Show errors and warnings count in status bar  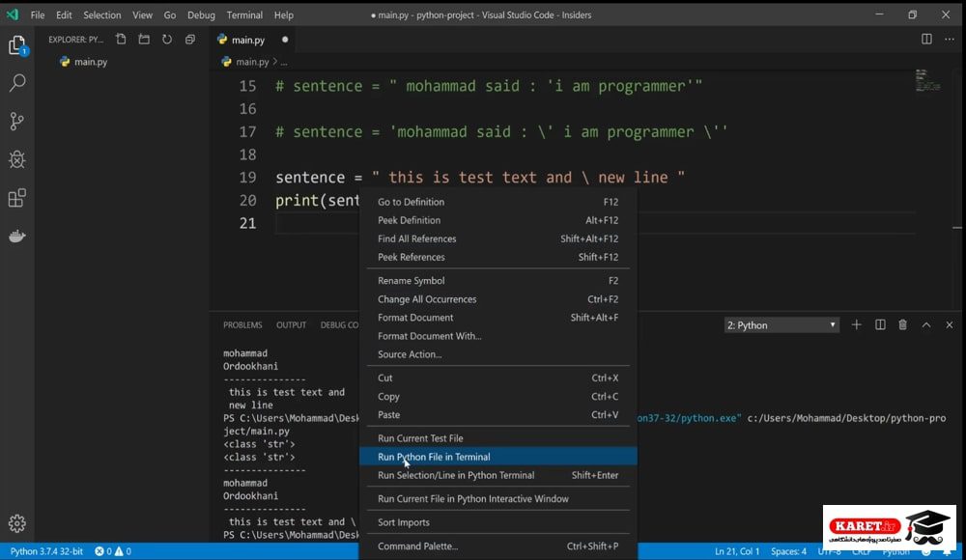point(113,551)
